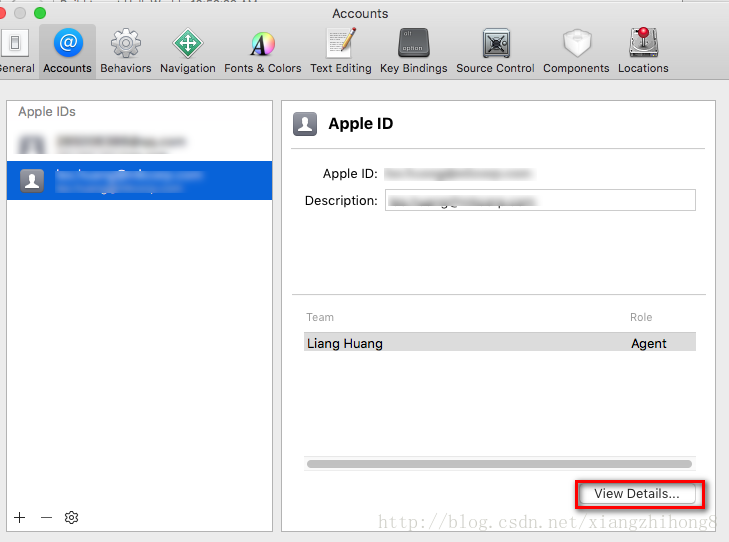
Task: Select the highlighted Apple ID account
Action: [x=139, y=180]
